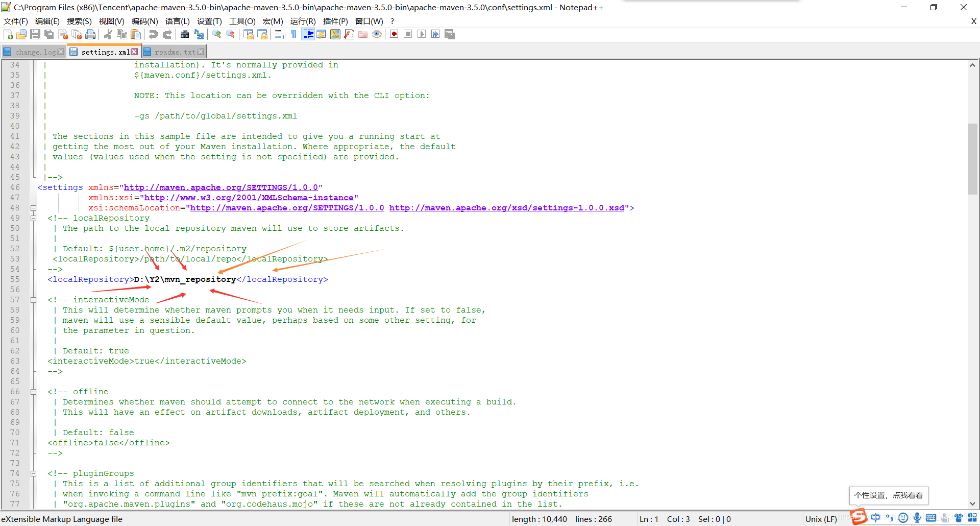This screenshot has height=526, width=980.
Task: Click the Sogou emoji smiley icon
Action: [903, 518]
